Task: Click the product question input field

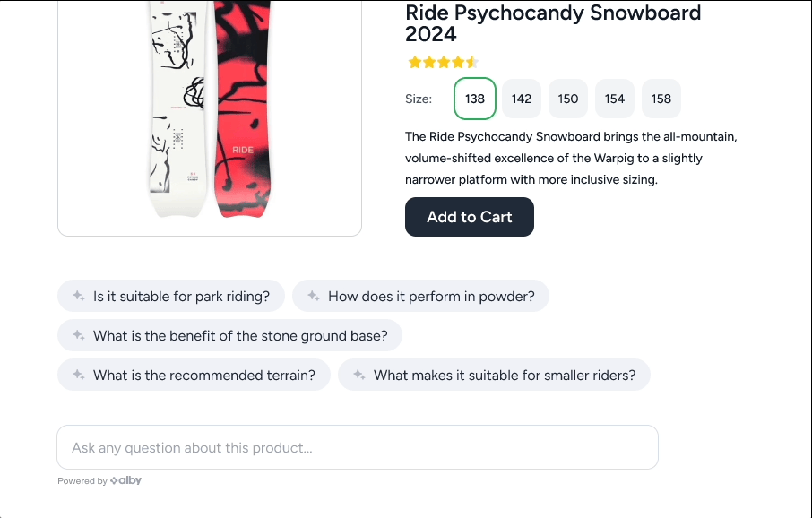Action: (358, 447)
